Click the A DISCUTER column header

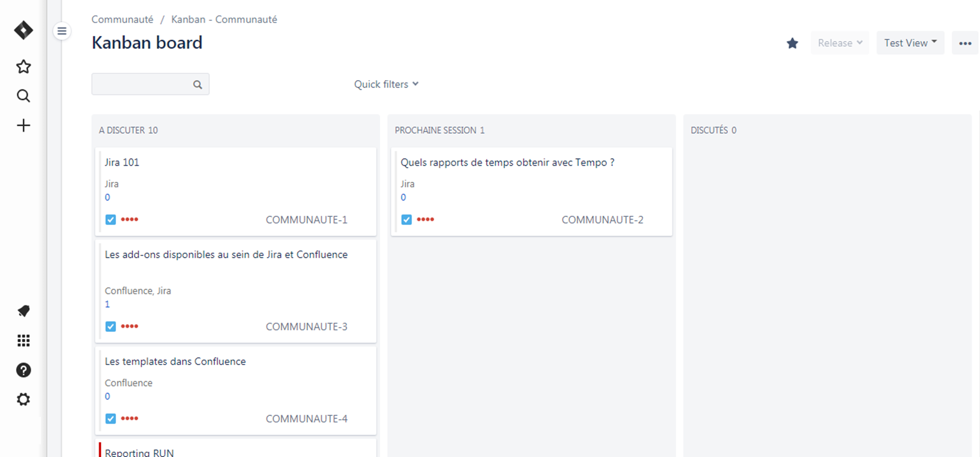[x=128, y=130]
